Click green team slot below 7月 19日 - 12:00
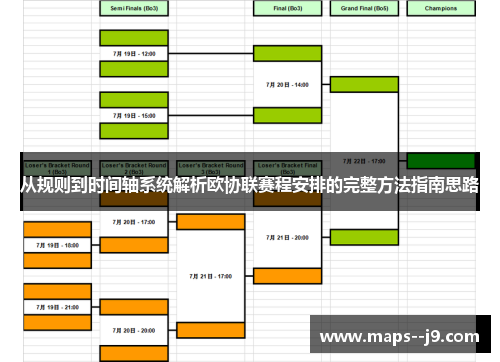Viewport: 500px width, 362px height. coord(134,69)
